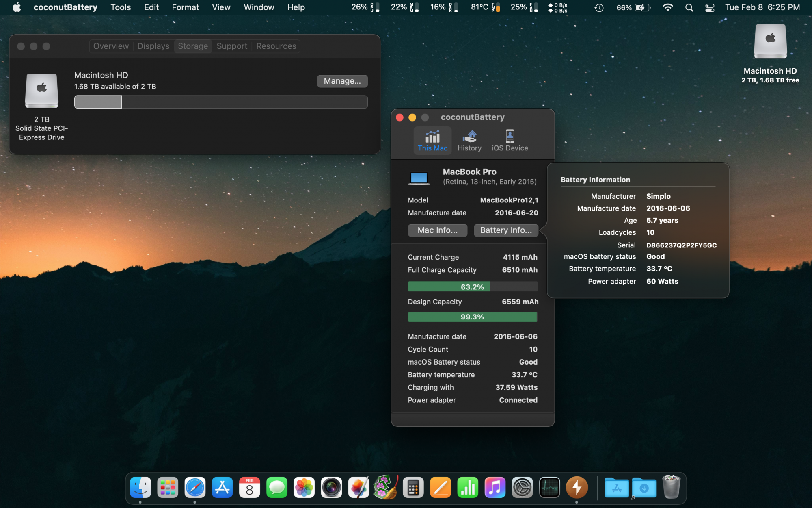
Task: Open the coconutBattery application menu
Action: [65, 7]
